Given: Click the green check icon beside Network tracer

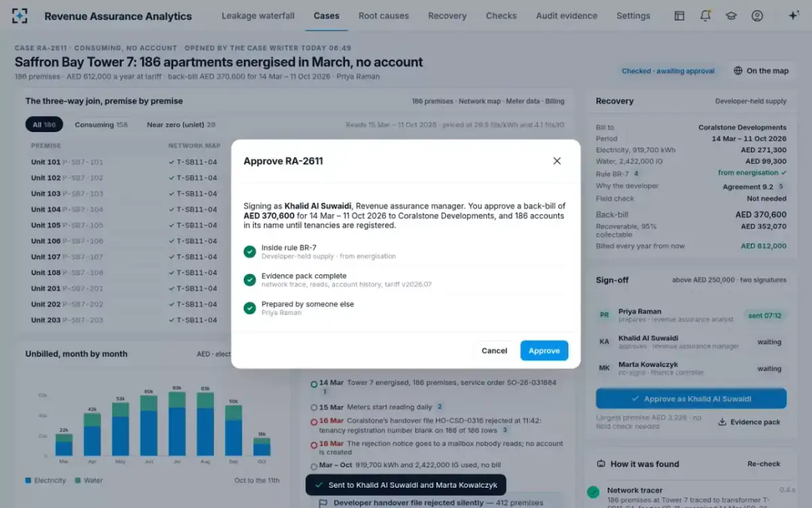Looking at the screenshot, I should coord(593,492).
